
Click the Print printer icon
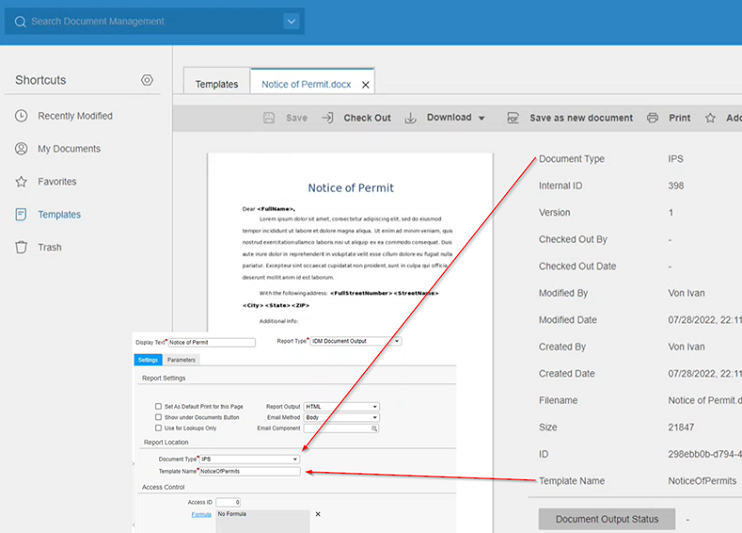pos(652,118)
